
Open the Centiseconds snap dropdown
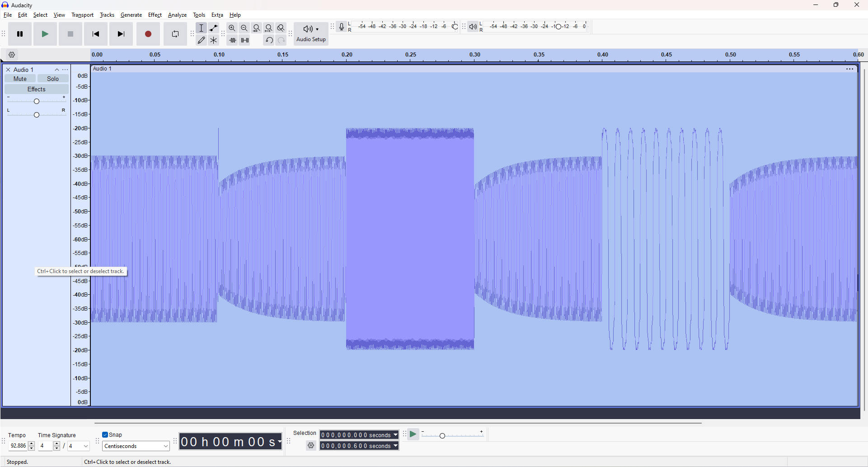[135, 446]
